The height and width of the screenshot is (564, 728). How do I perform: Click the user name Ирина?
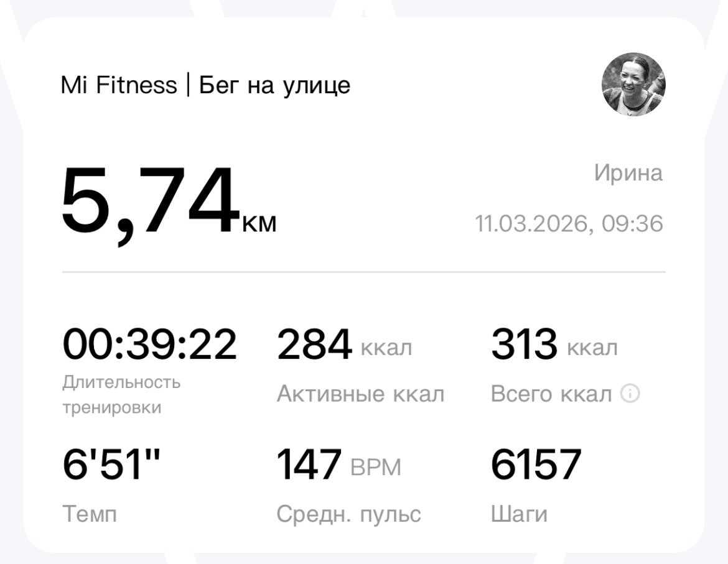(628, 173)
